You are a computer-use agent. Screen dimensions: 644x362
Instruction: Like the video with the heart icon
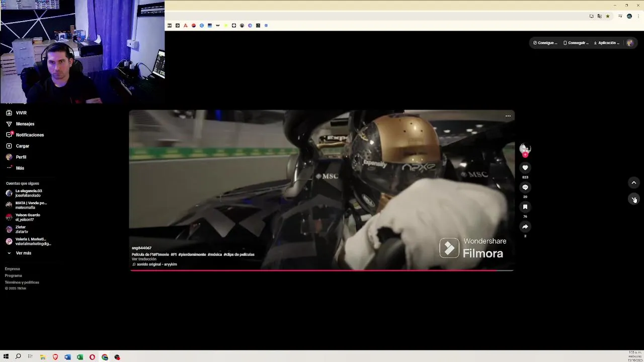(x=525, y=168)
